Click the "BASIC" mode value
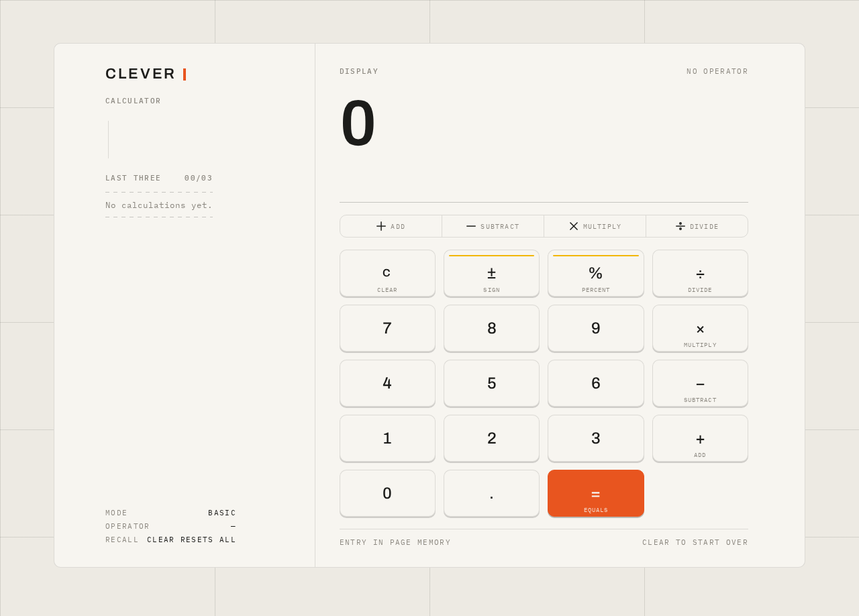859x616 pixels. pyautogui.click(x=222, y=513)
